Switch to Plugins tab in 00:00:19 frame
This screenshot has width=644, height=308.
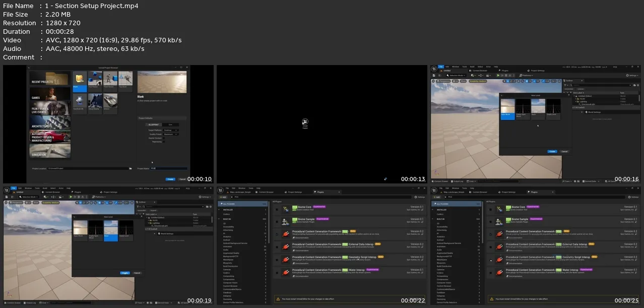point(77,192)
